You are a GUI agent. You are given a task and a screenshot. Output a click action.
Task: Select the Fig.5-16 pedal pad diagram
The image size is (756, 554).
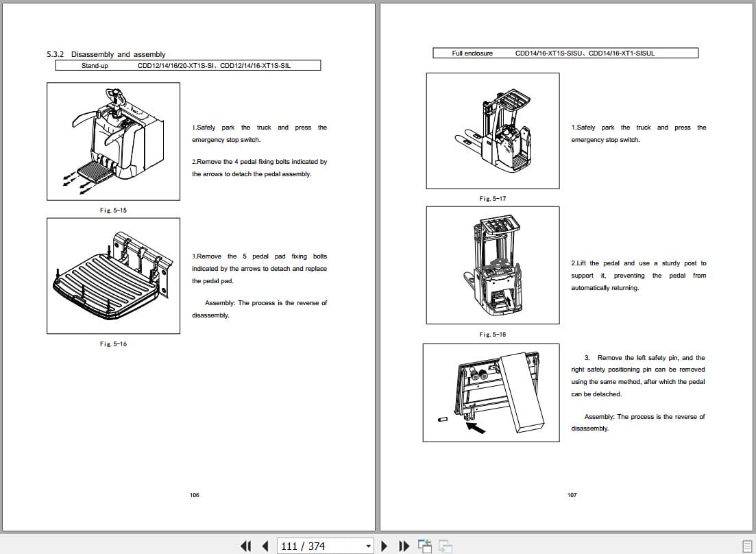[x=113, y=276]
